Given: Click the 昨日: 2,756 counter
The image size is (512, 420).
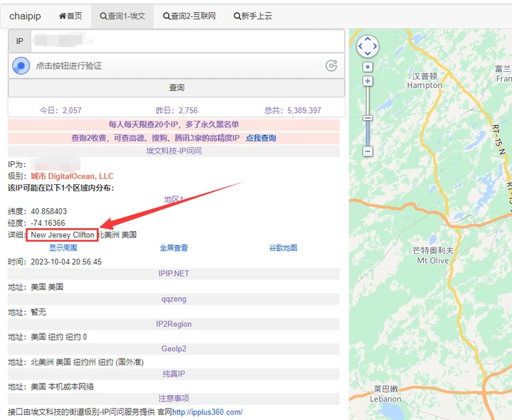Looking at the screenshot, I should (176, 110).
